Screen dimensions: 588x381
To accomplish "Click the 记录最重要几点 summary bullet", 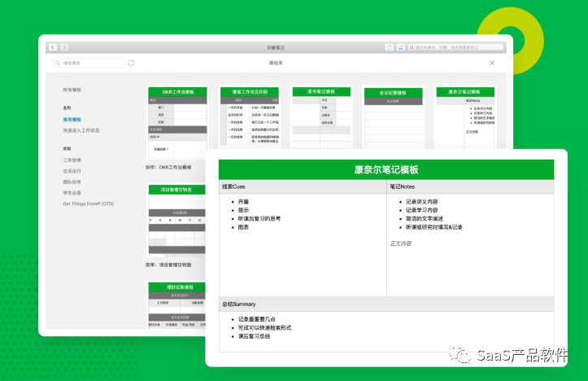I will (x=256, y=319).
